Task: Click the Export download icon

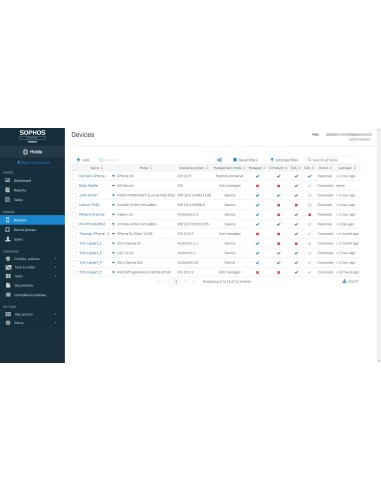Action: (x=344, y=281)
